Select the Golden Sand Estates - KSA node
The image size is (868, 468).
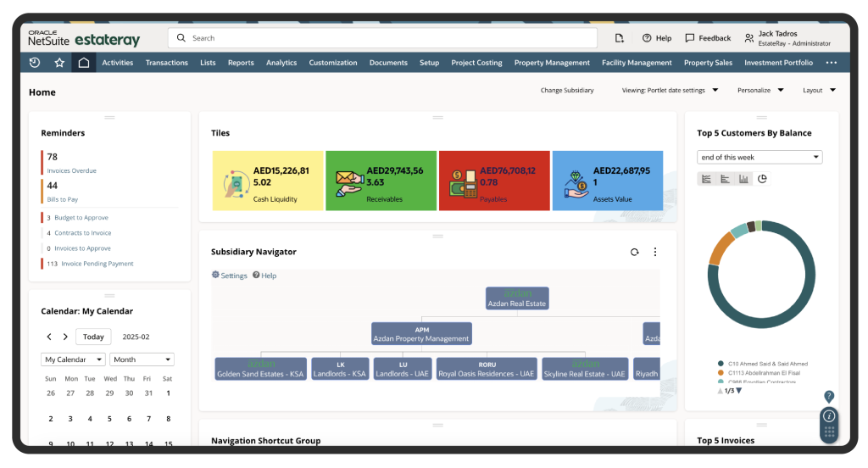click(x=260, y=369)
